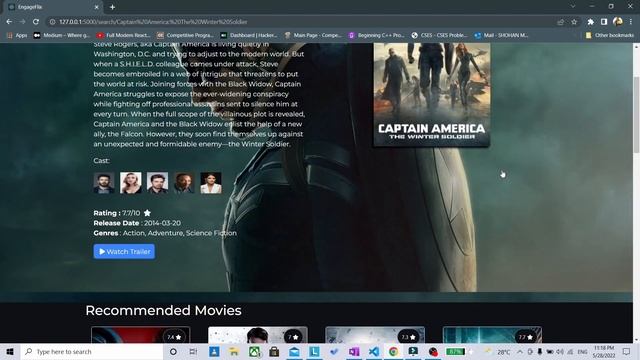640x360 pixels.
Task: Open the Medium bookmark
Action: pos(62,36)
